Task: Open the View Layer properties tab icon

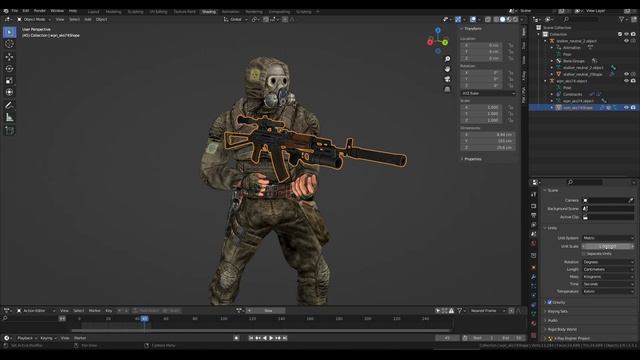Action: coord(533,224)
